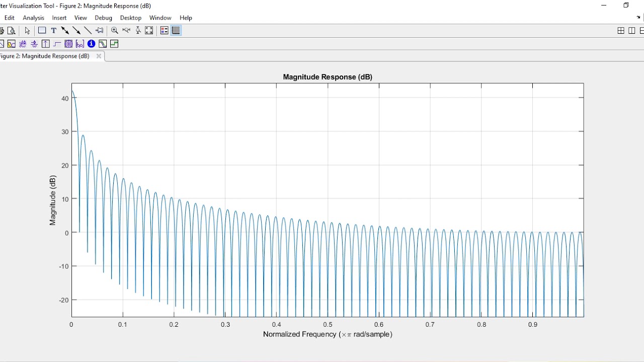Show the Step Response
The height and width of the screenshot is (362, 644).
point(57,44)
